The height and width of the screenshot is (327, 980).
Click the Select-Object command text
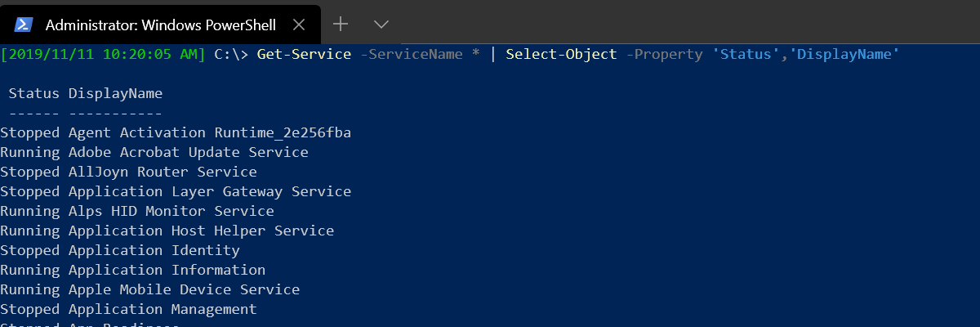point(561,55)
